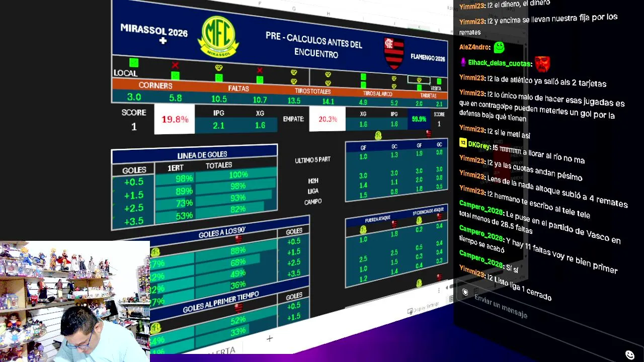The height and width of the screenshot is (362, 644).
Task: Click username Elhack_delas_cuotas in chat
Action: (x=500, y=64)
